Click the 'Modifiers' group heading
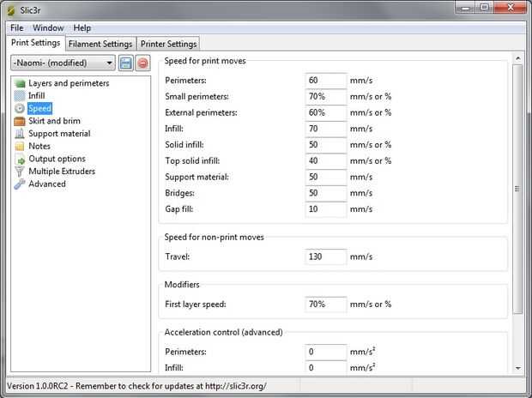The width and height of the screenshot is (532, 398). click(x=182, y=284)
